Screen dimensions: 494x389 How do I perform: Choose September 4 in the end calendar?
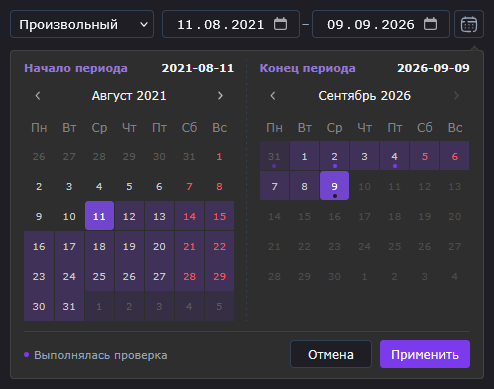(x=394, y=156)
